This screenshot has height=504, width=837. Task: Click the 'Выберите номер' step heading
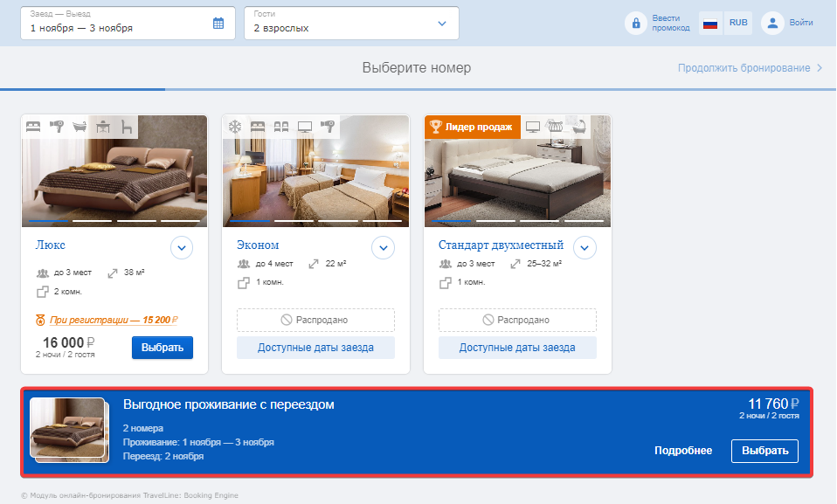point(417,68)
